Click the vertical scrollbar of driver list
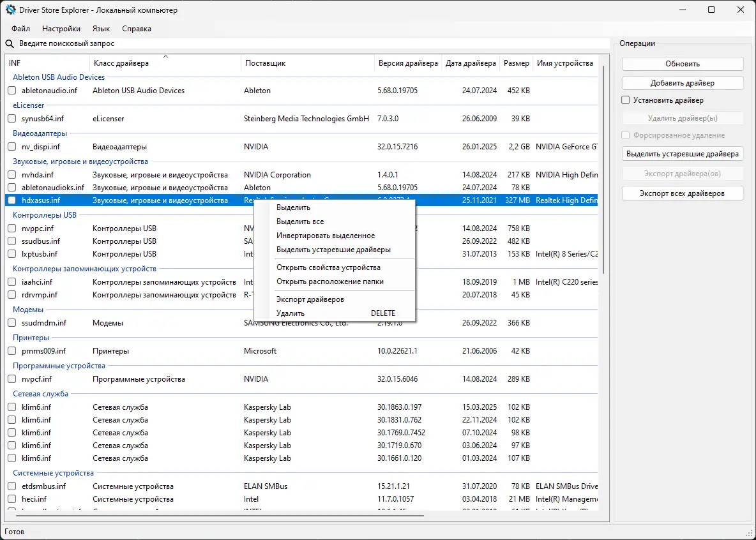This screenshot has height=540, width=756. (603, 169)
